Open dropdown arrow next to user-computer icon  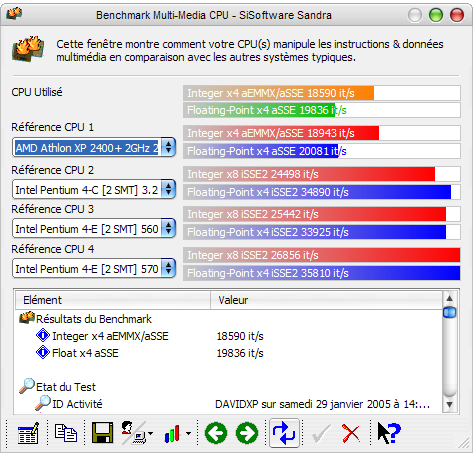click(x=151, y=433)
